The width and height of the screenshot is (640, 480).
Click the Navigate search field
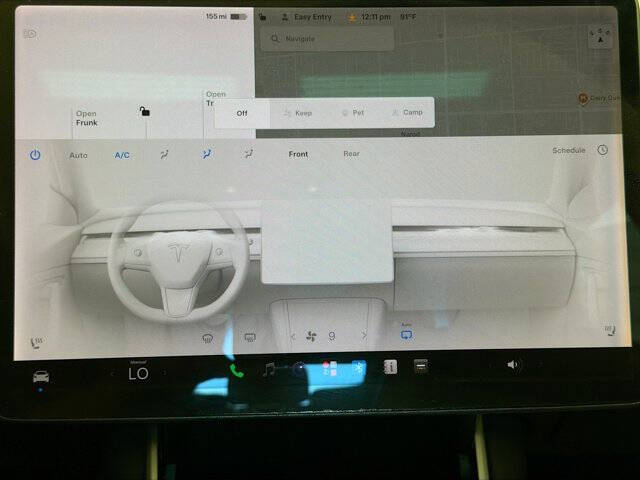[x=327, y=39]
